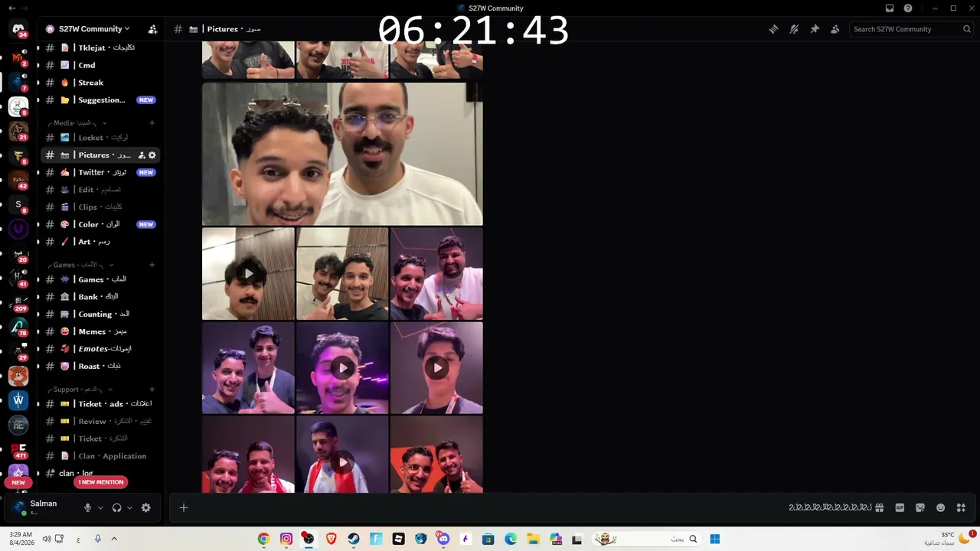Click the invite people icon beside server name
The width and height of the screenshot is (980, 551).
[x=152, y=29]
